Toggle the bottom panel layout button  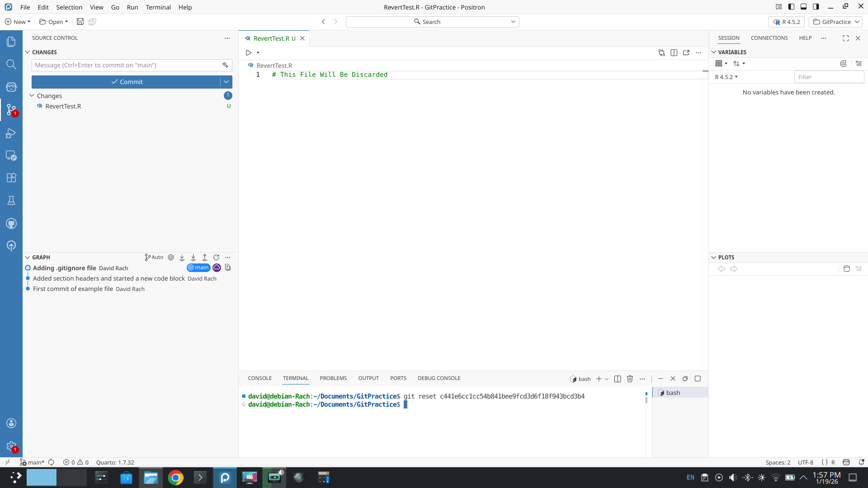point(803,7)
